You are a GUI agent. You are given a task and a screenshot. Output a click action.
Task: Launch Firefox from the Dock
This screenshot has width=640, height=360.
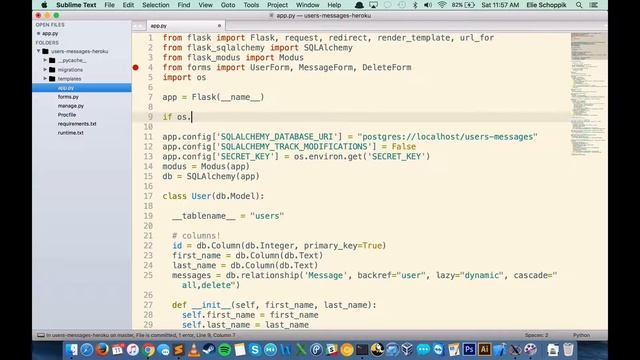tap(102, 350)
